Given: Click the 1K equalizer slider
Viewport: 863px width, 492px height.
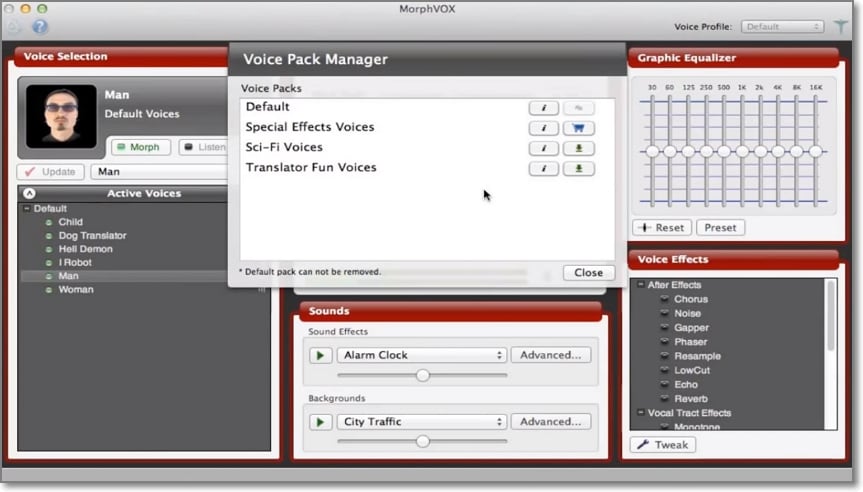Looking at the screenshot, I should (x=742, y=151).
